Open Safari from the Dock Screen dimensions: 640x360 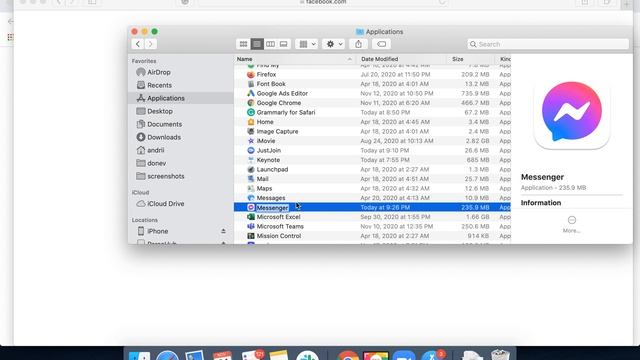tap(167, 356)
